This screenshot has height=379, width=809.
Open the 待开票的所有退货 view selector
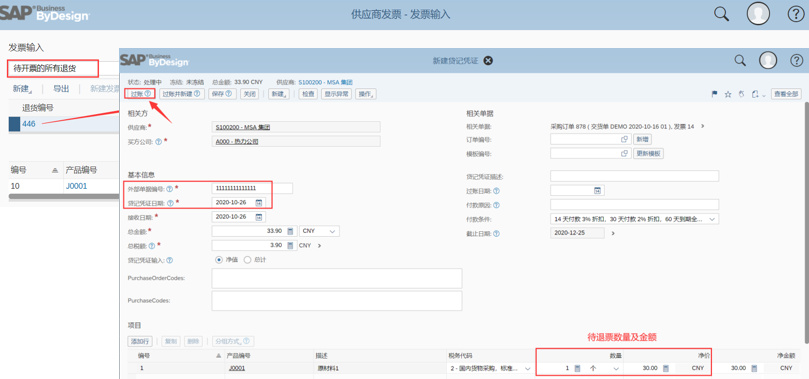[x=53, y=69]
